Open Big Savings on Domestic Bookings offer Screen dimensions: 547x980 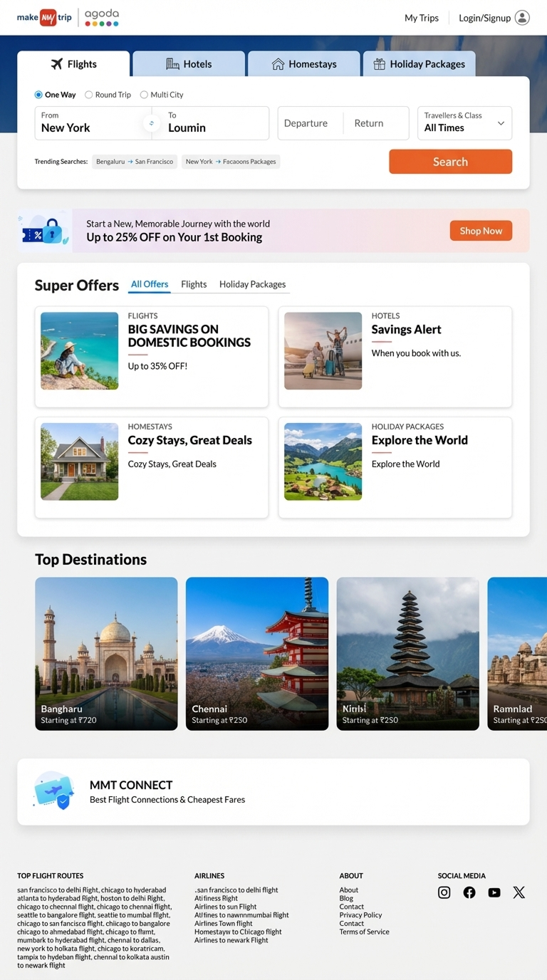[152, 357]
